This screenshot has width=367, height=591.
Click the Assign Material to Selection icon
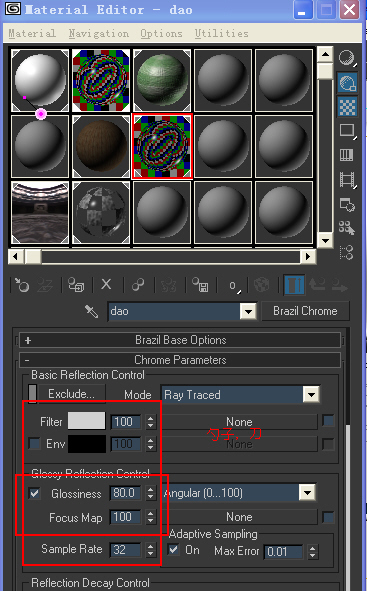(76, 285)
